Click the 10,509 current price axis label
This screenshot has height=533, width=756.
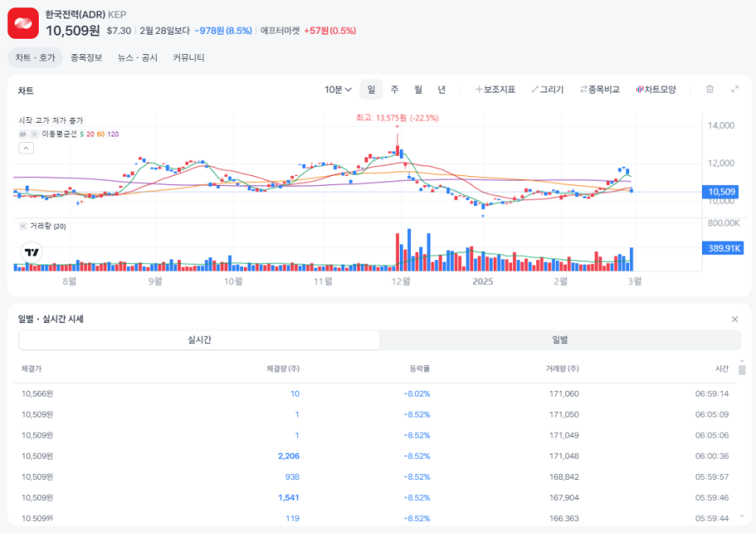720,192
